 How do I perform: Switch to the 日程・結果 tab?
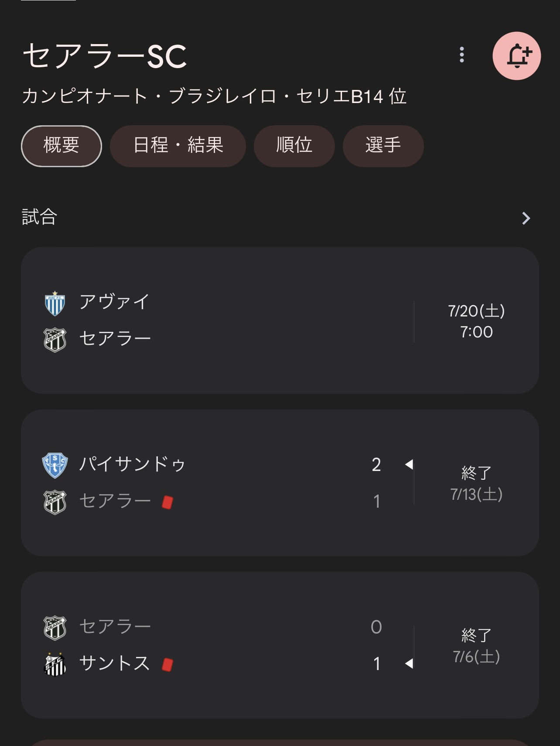[178, 146]
